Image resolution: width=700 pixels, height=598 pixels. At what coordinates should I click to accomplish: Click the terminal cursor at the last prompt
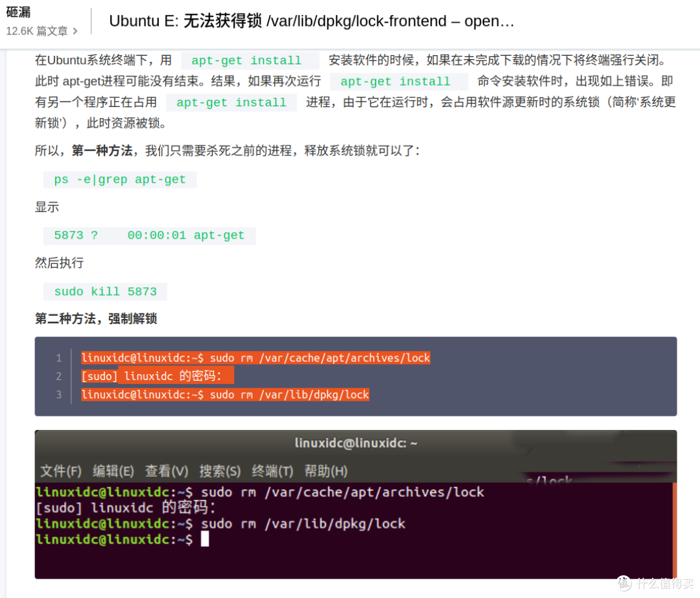click(205, 539)
